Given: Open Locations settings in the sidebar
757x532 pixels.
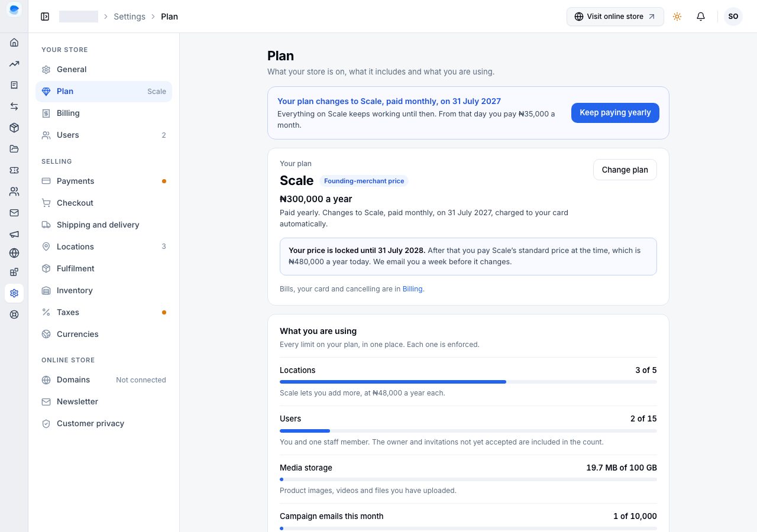Looking at the screenshot, I should [104, 247].
